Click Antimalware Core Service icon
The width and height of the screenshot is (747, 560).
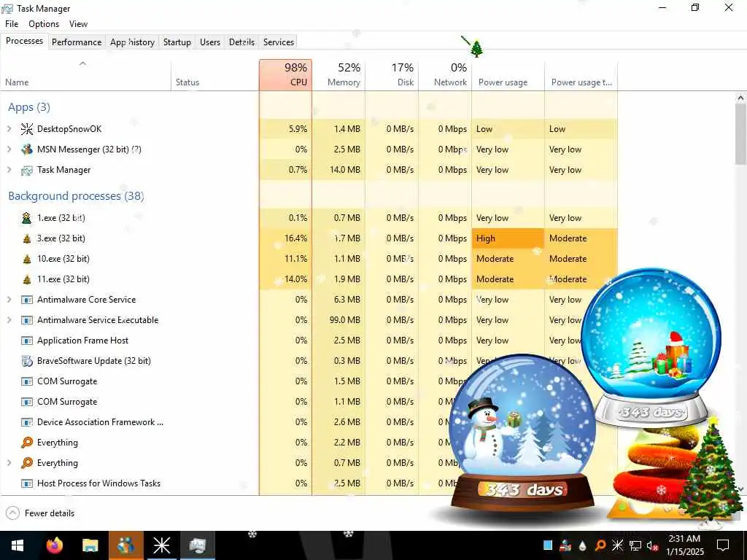27,300
